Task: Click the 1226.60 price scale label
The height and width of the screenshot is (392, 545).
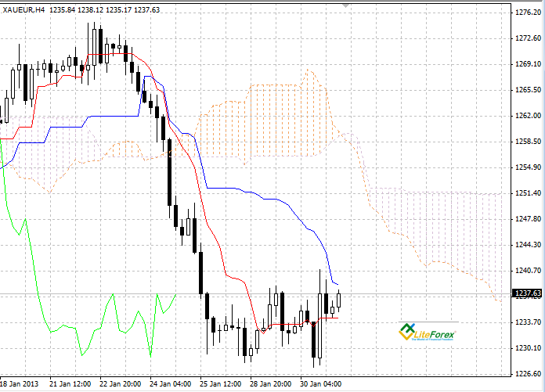Action: pyautogui.click(x=528, y=374)
